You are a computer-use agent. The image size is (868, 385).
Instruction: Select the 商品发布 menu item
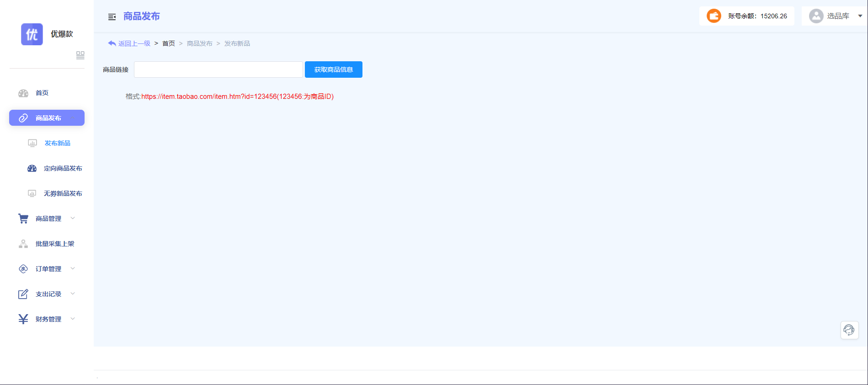pyautogui.click(x=47, y=118)
